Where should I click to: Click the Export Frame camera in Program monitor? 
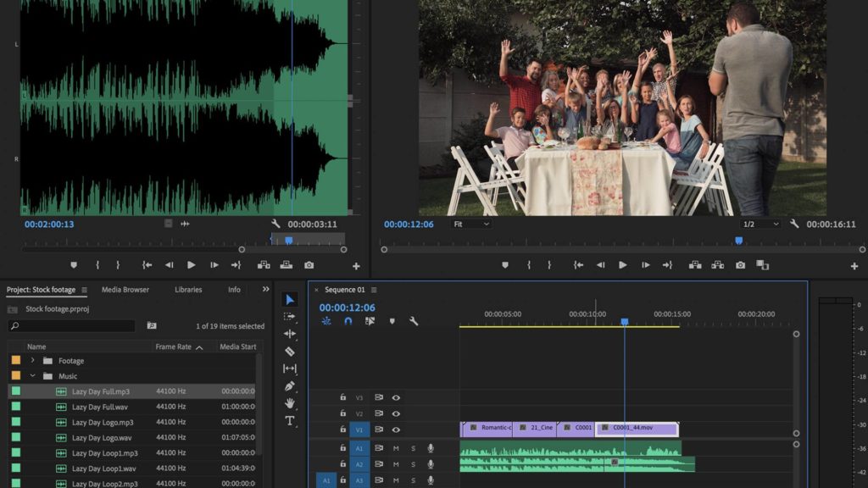coord(740,265)
